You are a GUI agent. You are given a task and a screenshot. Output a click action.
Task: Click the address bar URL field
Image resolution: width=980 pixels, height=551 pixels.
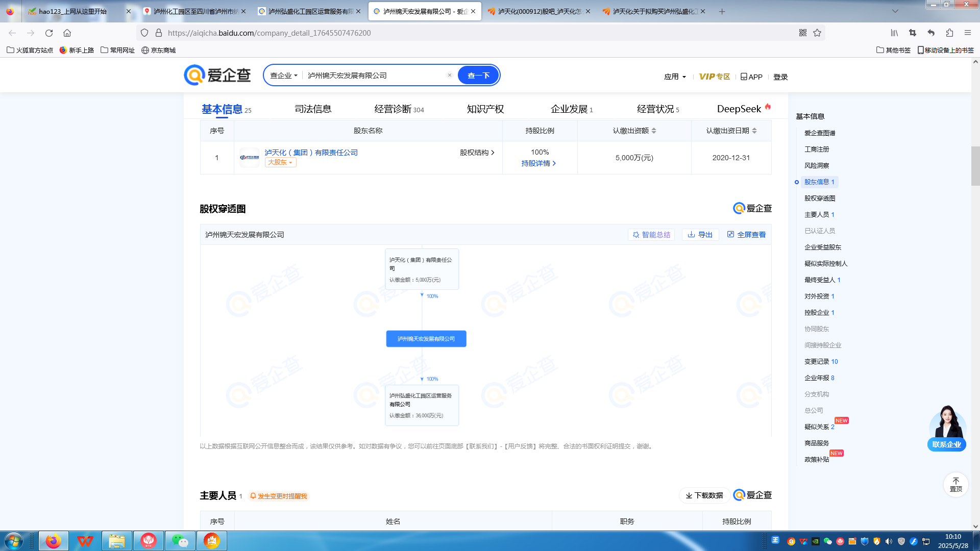click(480, 33)
